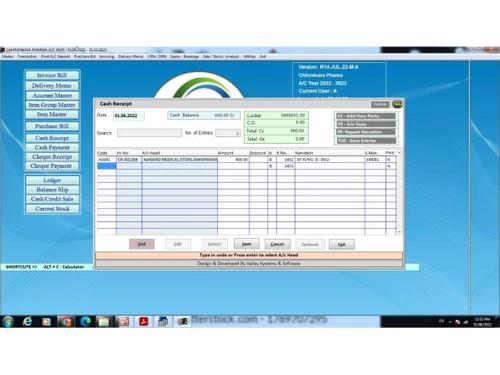Click the Tutorial button in Cash Receipt
Image resolution: width=500 pixels, height=375 pixels.
pyautogui.click(x=380, y=104)
